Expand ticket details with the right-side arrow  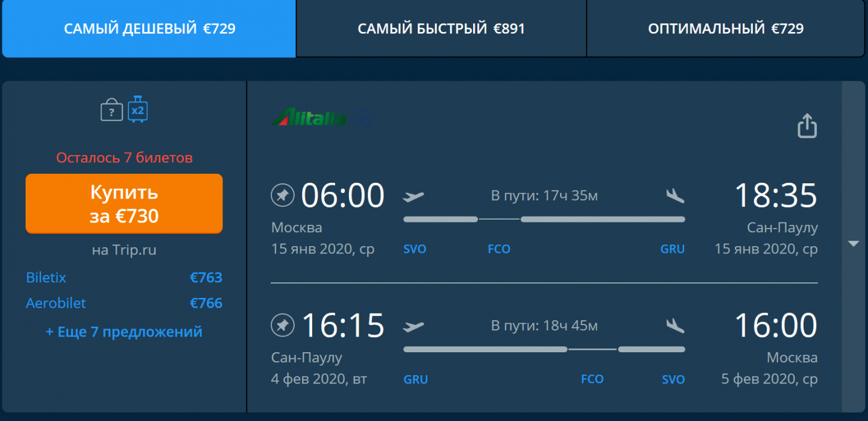pyautogui.click(x=853, y=244)
